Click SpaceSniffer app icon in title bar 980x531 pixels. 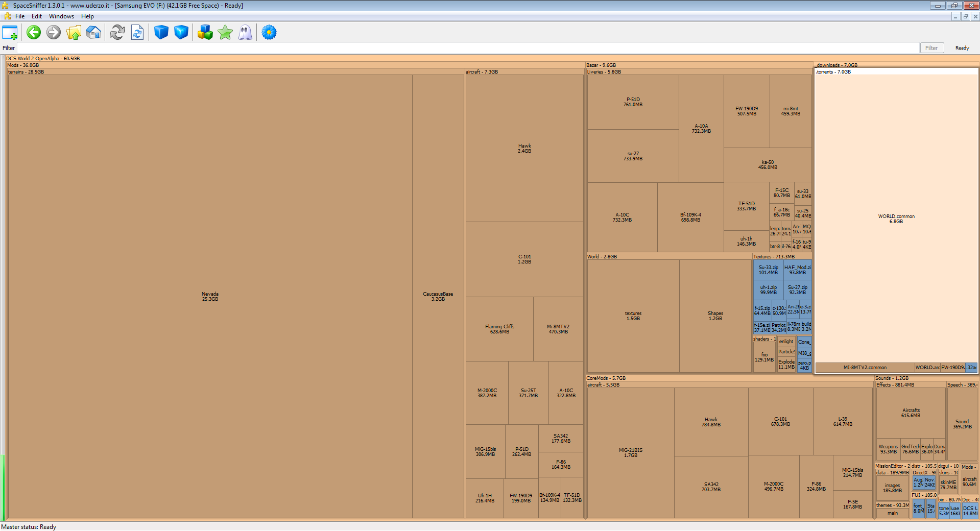pyautogui.click(x=6, y=6)
